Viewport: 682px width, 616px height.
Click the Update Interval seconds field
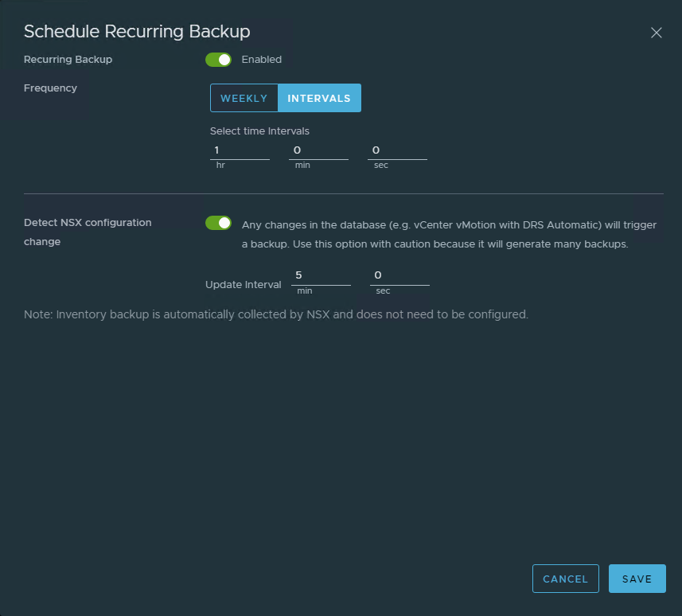click(x=399, y=276)
